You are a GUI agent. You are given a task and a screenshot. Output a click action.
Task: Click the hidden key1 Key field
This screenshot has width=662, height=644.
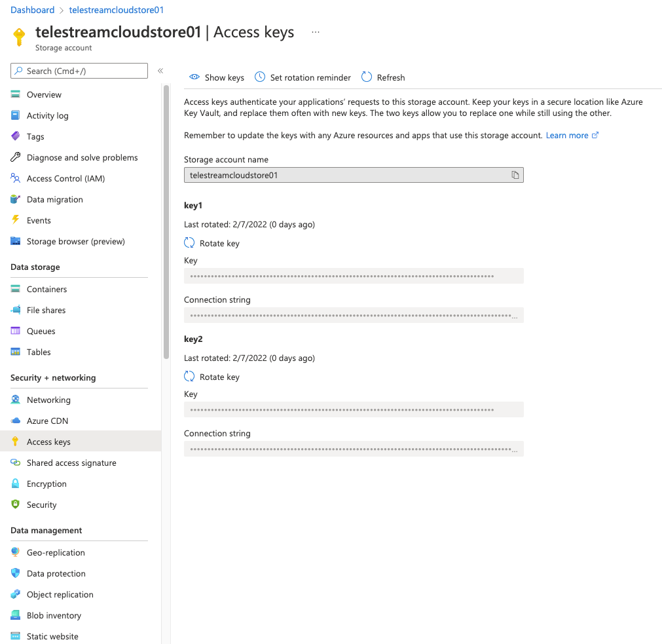click(x=354, y=276)
